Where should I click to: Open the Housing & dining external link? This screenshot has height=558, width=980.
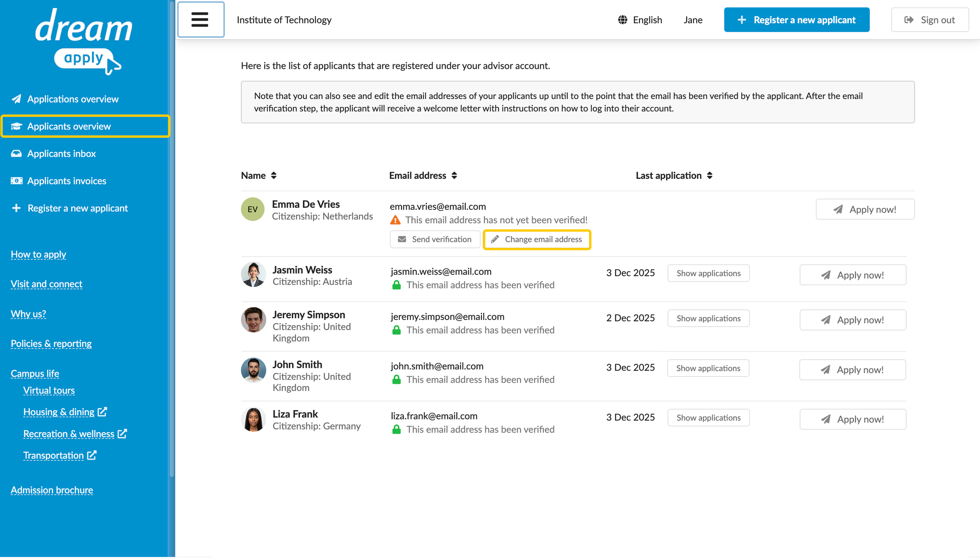[65, 412]
